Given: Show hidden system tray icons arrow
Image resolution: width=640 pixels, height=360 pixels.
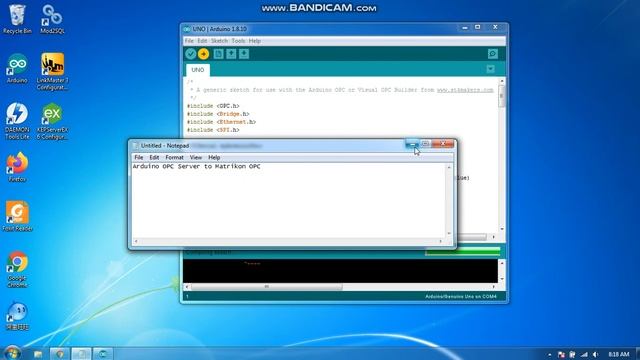Looking at the screenshot, I should click(x=550, y=355).
